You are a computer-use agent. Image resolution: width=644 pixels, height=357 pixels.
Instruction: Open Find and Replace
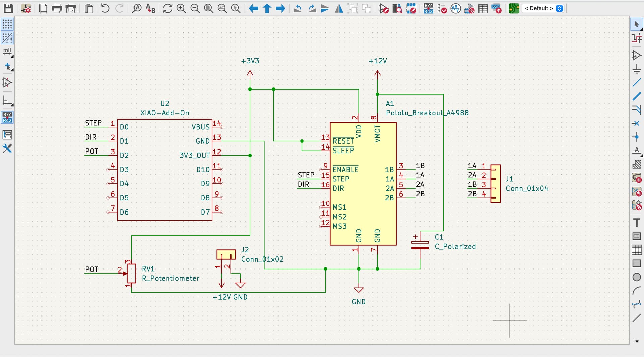pyautogui.click(x=150, y=8)
